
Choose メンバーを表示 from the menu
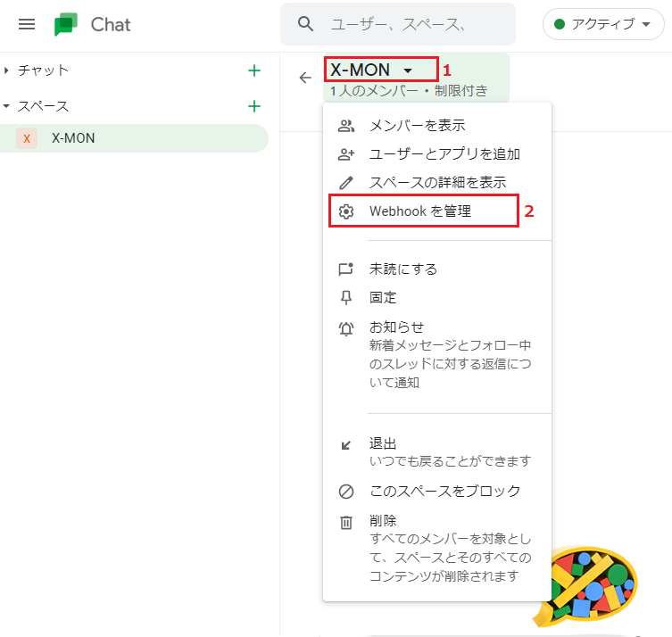pos(417,126)
